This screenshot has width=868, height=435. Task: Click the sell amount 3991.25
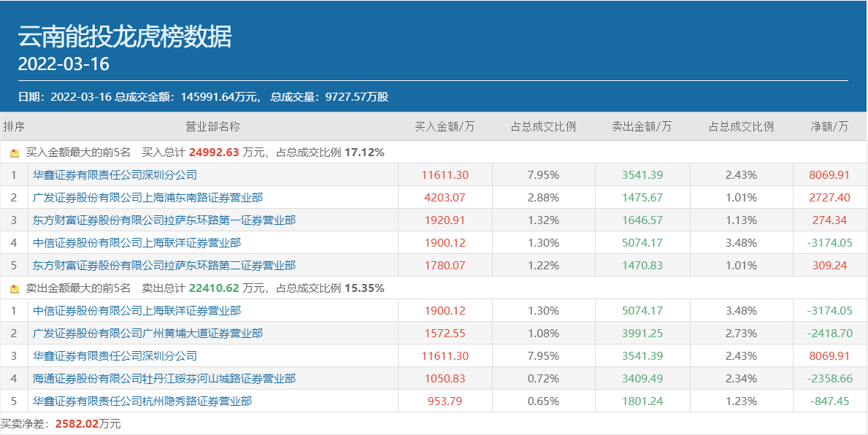[x=642, y=334]
